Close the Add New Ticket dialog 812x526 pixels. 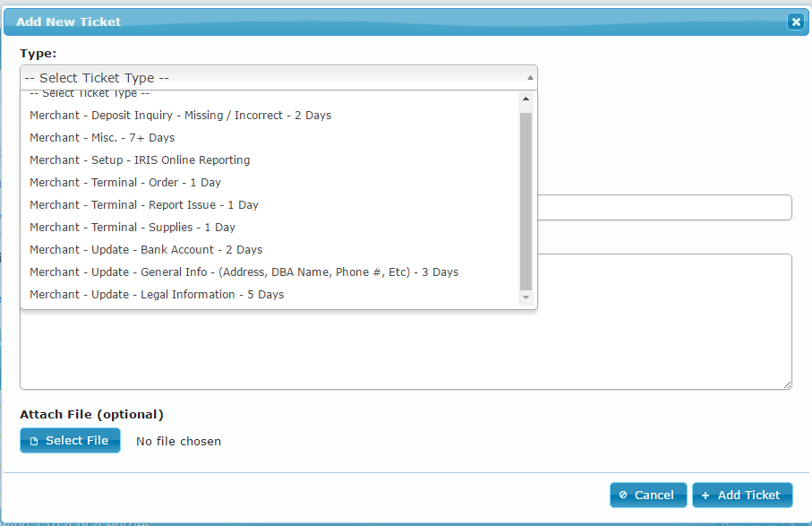pos(795,22)
